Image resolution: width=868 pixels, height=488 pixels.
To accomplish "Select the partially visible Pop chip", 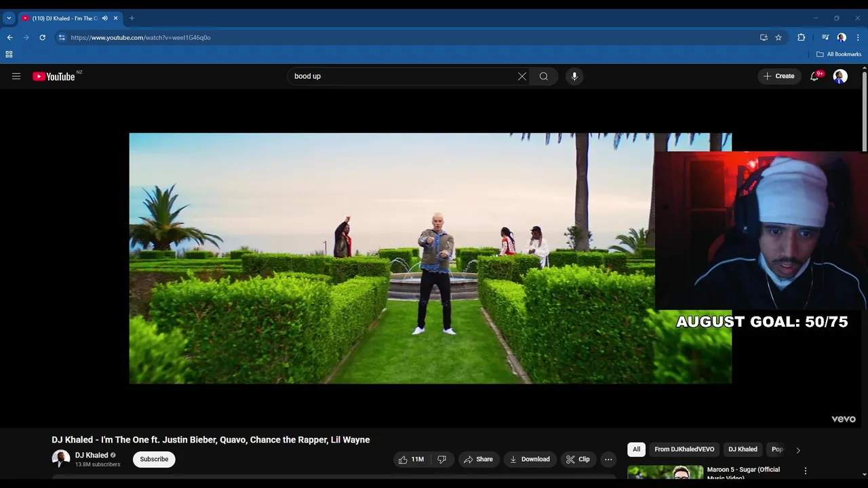I will [777, 449].
